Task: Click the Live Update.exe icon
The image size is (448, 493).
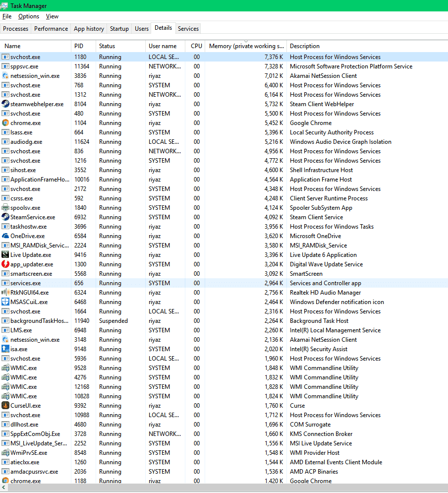Action: coord(5,255)
